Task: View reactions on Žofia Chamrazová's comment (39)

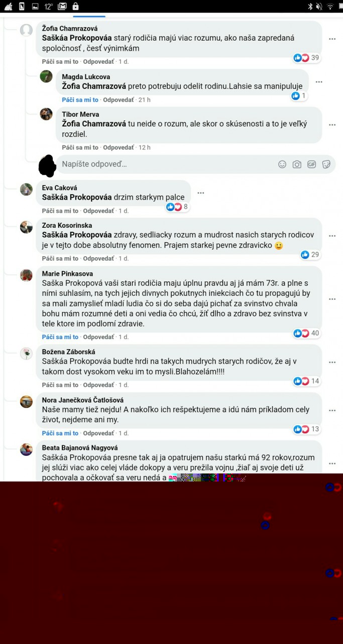Action: [307, 58]
